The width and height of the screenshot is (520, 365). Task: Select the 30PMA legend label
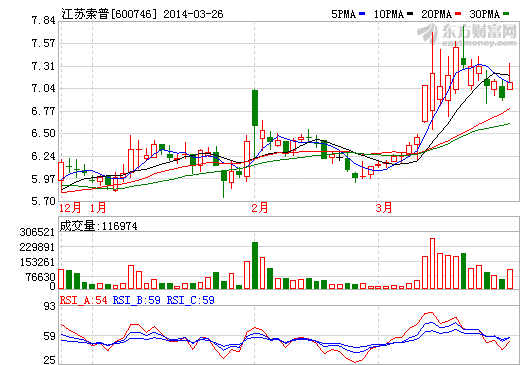485,14
